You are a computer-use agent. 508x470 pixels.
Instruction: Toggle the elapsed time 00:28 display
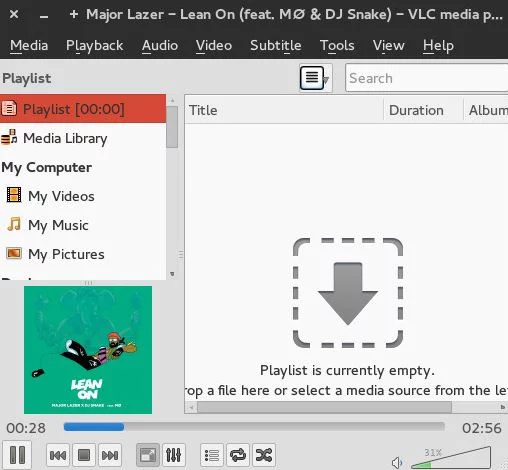click(26, 428)
